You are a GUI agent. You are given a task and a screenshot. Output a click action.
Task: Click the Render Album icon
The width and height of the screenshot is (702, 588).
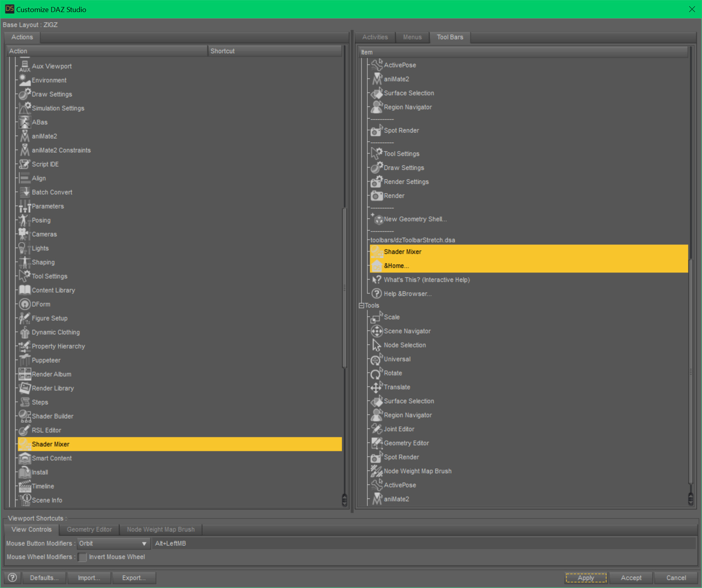tap(25, 374)
